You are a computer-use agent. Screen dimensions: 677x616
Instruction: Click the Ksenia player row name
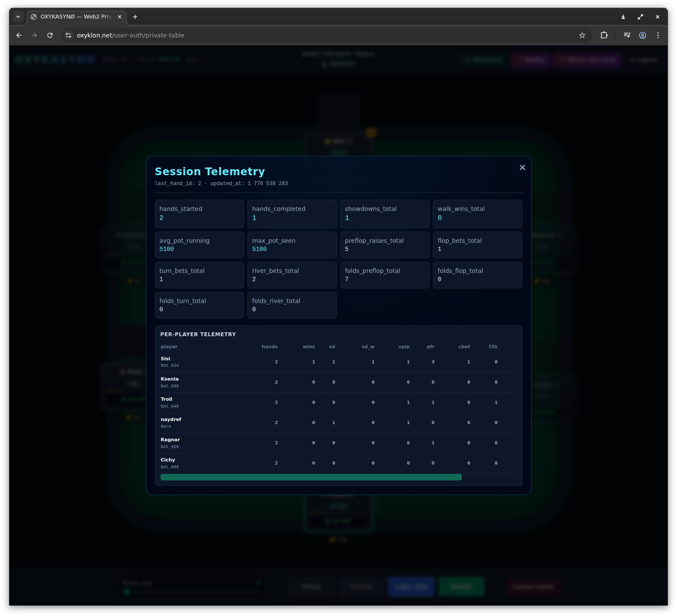coord(170,379)
